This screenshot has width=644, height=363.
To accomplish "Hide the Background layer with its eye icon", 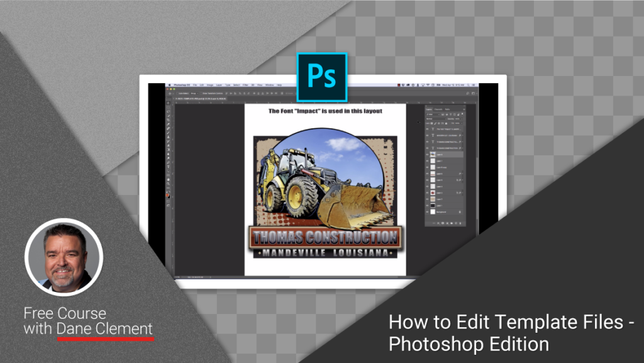I will (428, 211).
